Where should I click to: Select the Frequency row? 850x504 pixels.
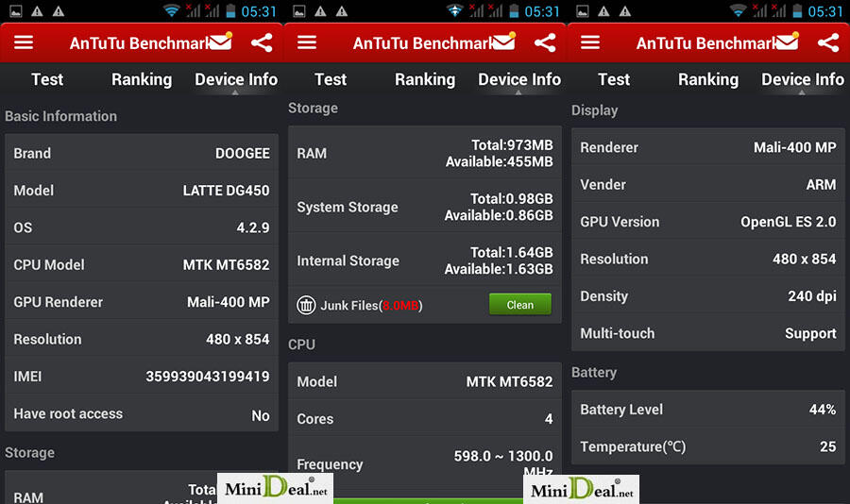tap(425, 464)
